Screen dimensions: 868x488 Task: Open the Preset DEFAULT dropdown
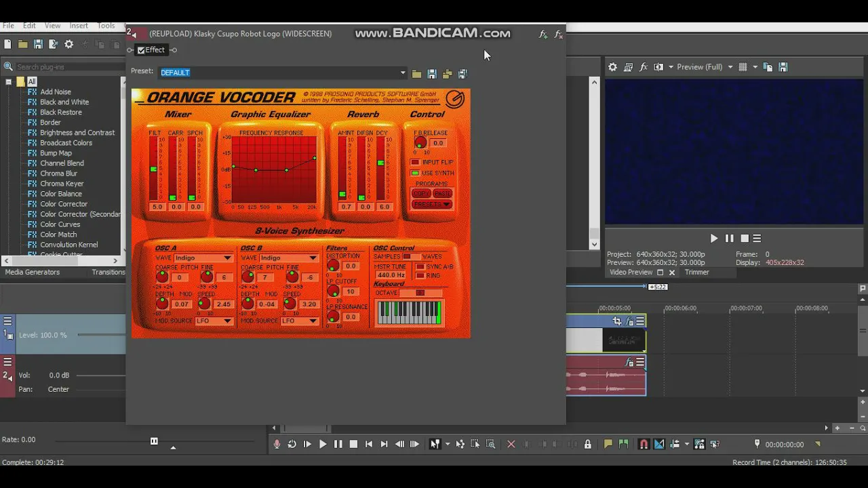coord(403,73)
